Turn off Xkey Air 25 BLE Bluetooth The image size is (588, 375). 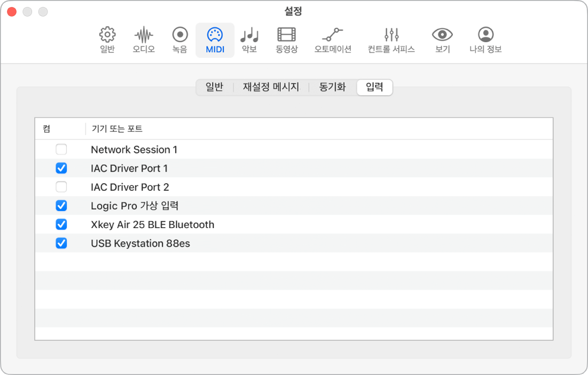(61, 224)
